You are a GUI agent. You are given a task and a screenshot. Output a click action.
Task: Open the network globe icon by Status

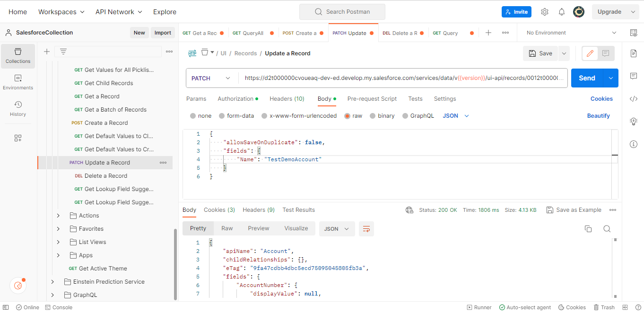click(409, 210)
